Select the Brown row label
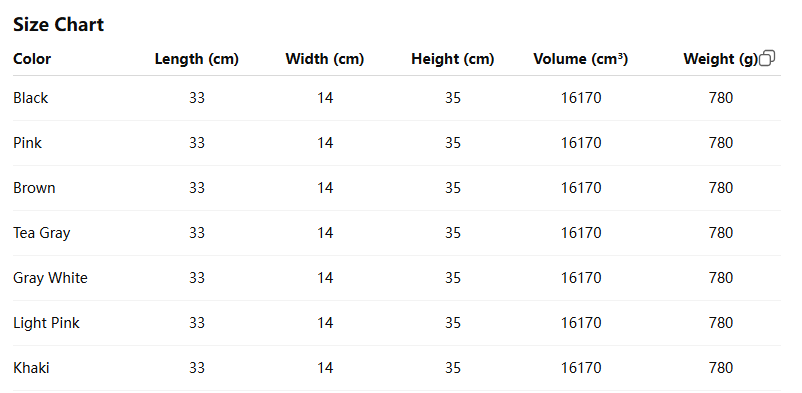 (34, 188)
